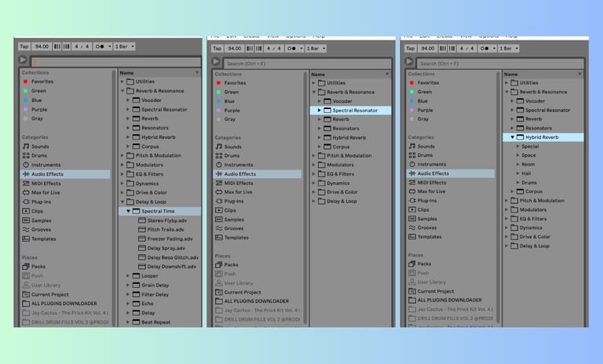Open Grooves category in middle panel
Viewport: 603px width, 364px height.
coord(229,228)
